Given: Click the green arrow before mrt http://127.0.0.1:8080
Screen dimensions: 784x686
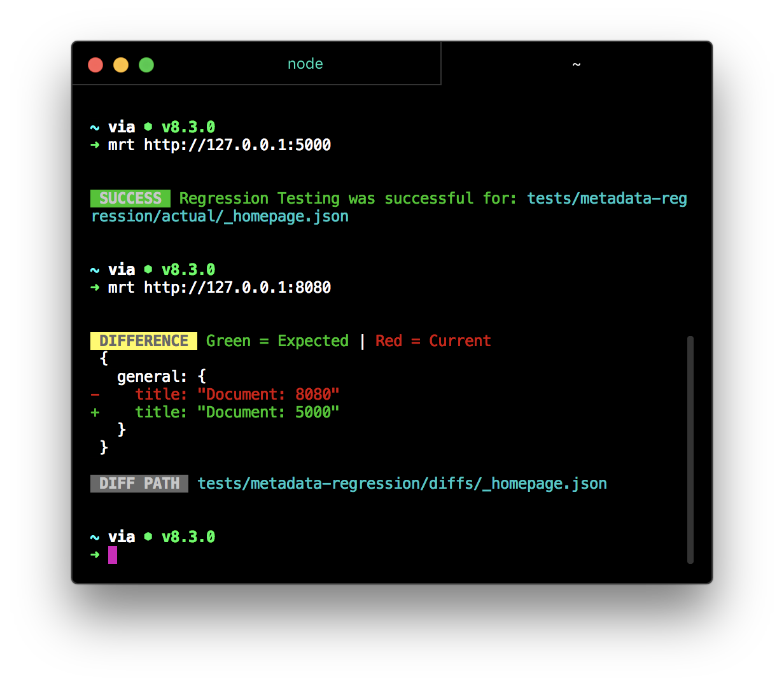Looking at the screenshot, I should tap(95, 288).
